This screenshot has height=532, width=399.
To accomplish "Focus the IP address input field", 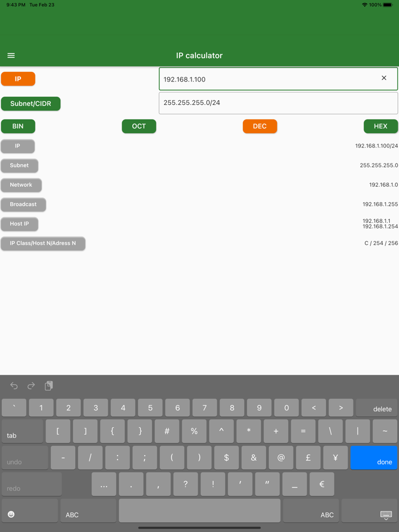I will pyautogui.click(x=278, y=79).
